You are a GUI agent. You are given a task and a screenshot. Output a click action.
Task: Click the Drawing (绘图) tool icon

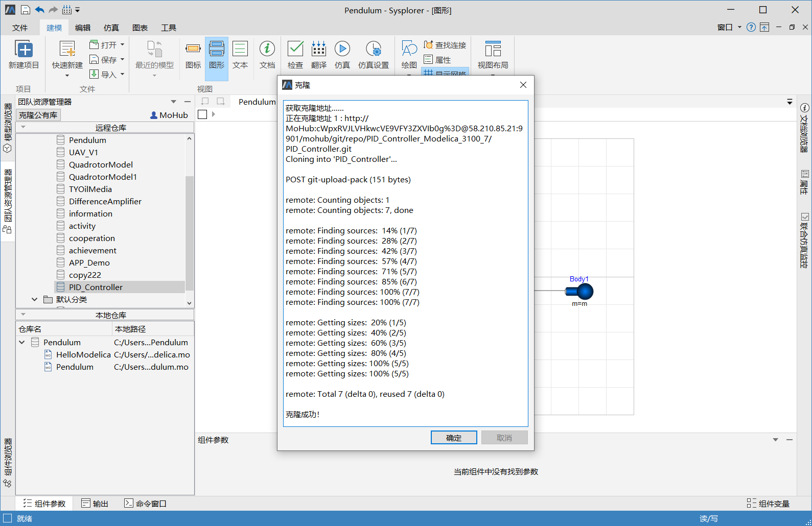tap(409, 49)
